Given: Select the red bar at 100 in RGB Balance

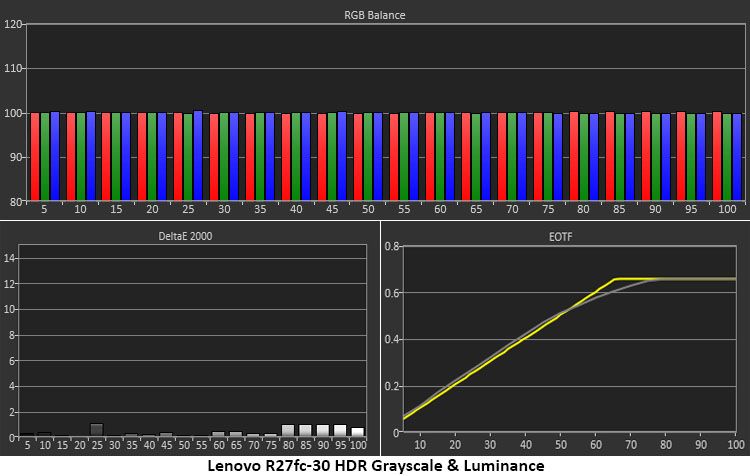Looking at the screenshot, I should click(717, 156).
